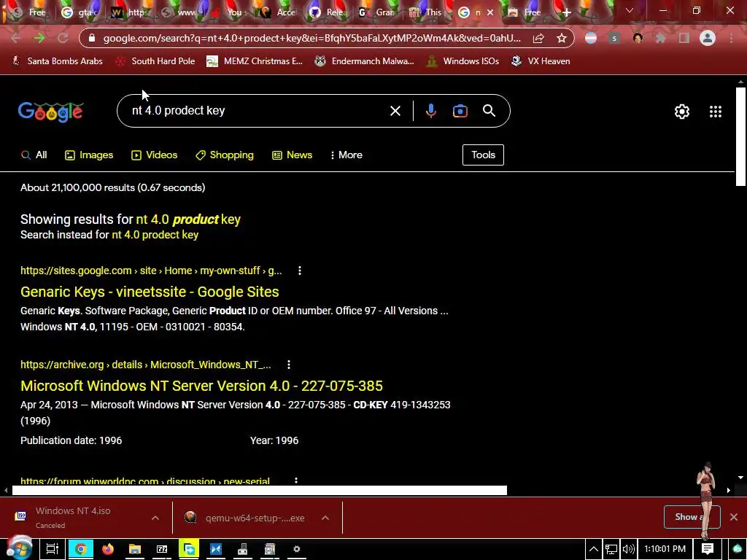Screen dimensions: 747x560
Task: Open the Start menu with Santa hat
Action: (19, 548)
